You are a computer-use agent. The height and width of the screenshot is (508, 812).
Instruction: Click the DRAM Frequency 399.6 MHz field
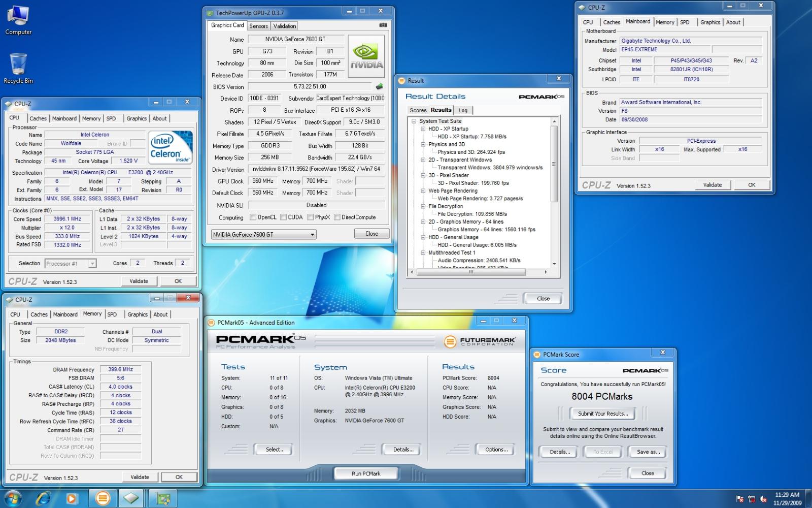coord(120,369)
